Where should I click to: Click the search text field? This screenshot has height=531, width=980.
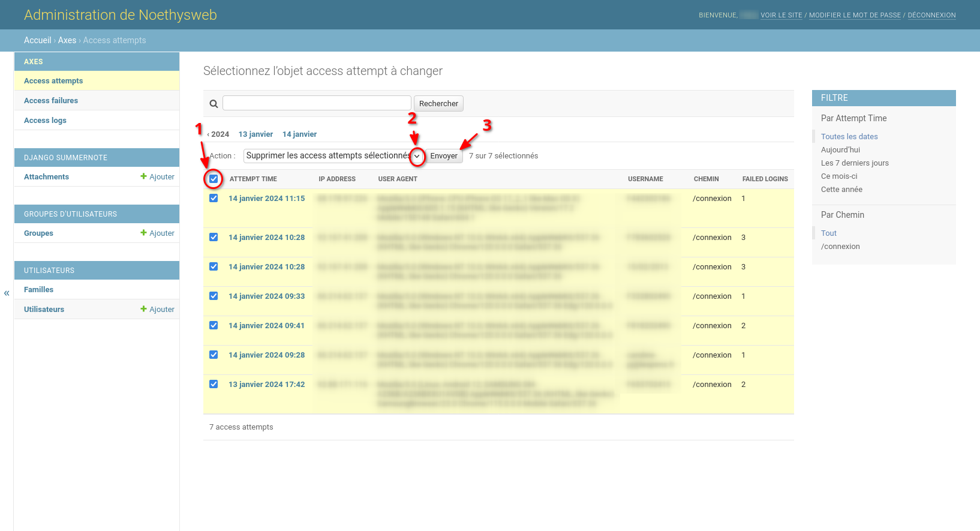[x=317, y=103]
